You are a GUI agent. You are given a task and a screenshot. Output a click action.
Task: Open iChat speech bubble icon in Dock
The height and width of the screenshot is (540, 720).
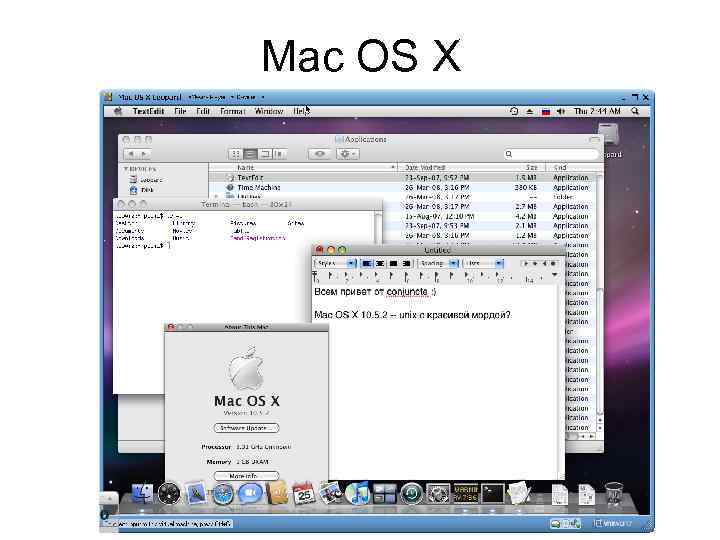(x=250, y=494)
